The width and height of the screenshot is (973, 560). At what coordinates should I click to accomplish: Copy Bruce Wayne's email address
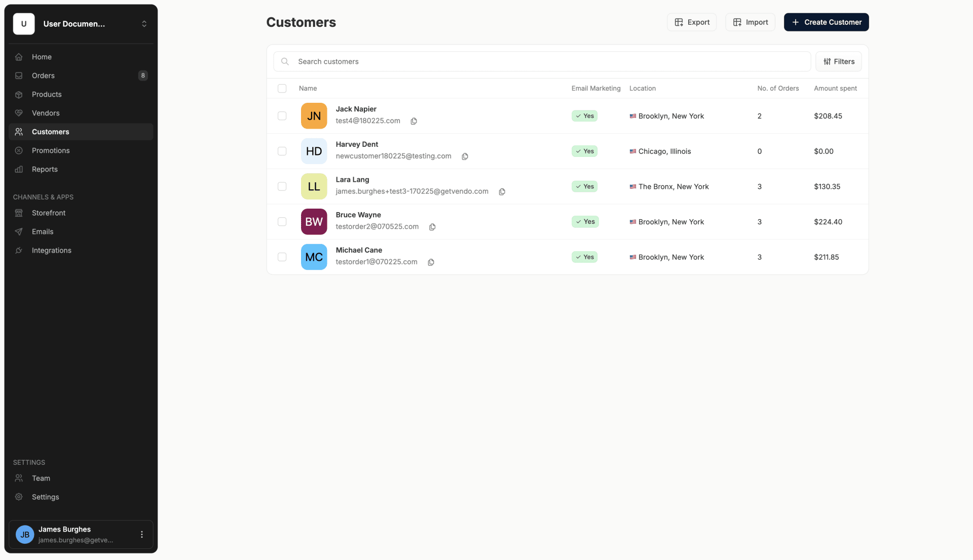point(432,227)
